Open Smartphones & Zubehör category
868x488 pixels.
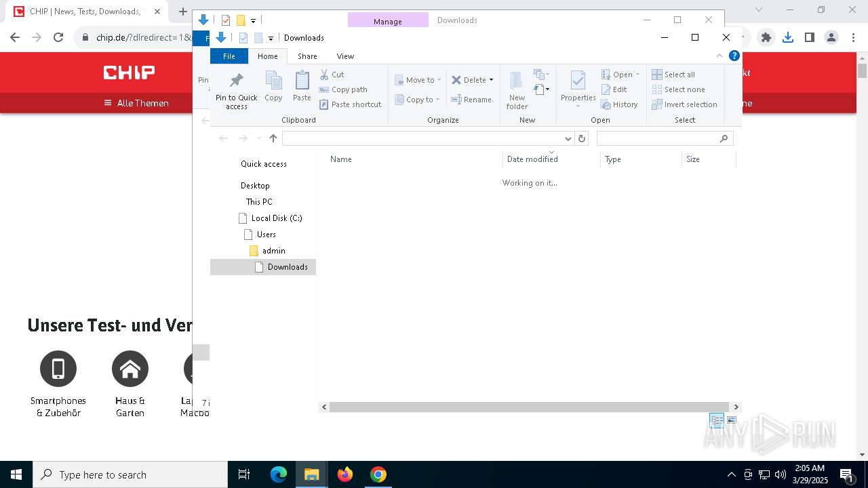58,384
